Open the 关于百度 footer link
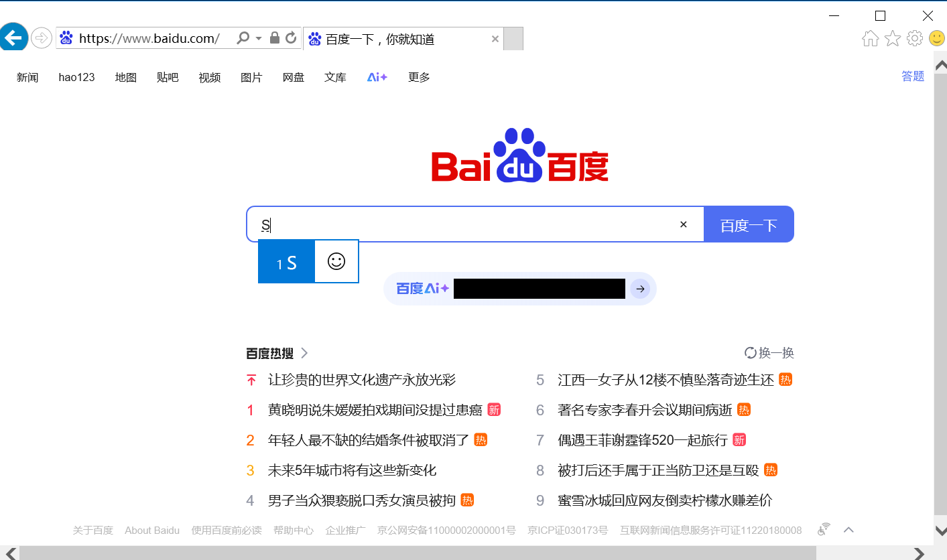 93,530
